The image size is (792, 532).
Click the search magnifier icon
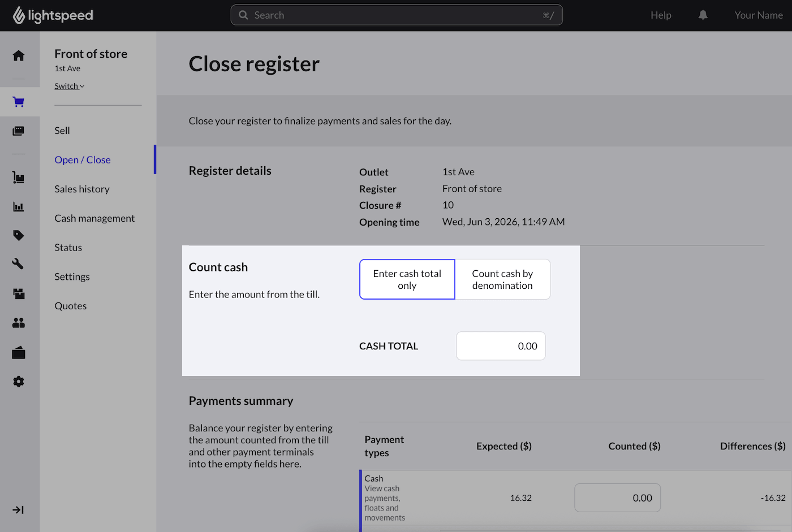click(x=243, y=15)
